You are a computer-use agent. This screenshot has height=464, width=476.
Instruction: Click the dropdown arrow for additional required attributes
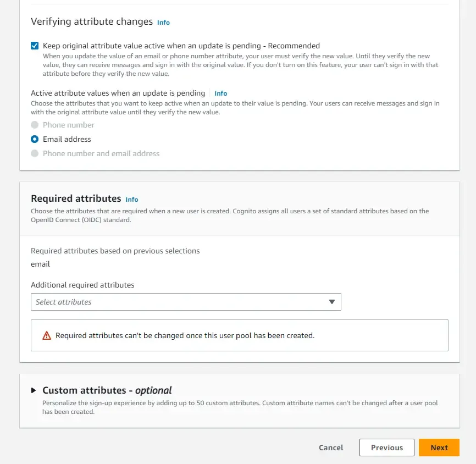[x=331, y=302]
